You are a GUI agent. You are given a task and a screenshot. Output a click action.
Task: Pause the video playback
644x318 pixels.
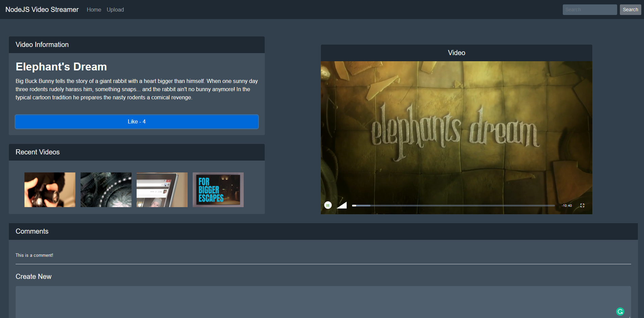click(x=328, y=205)
